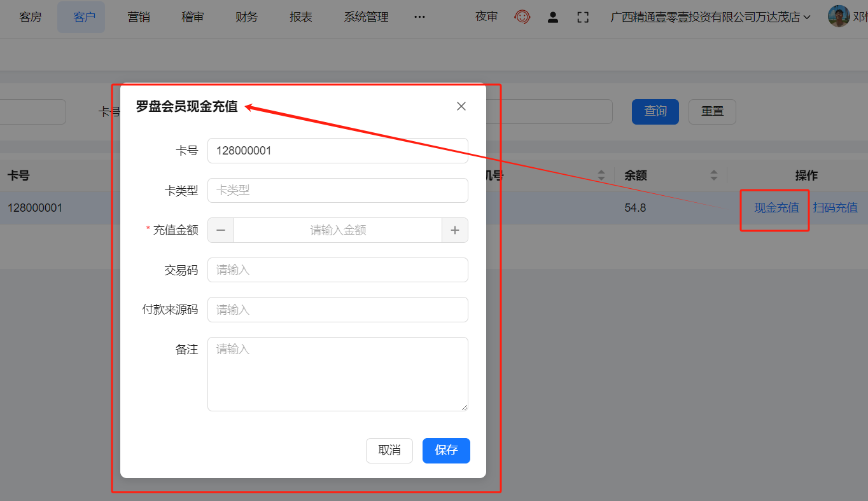
Task: Focus the 交易码 input field
Action: click(337, 270)
